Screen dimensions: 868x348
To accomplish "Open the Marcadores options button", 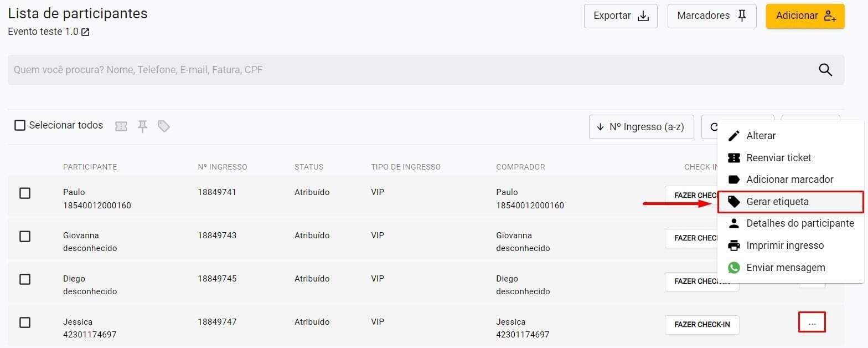I will pos(711,16).
